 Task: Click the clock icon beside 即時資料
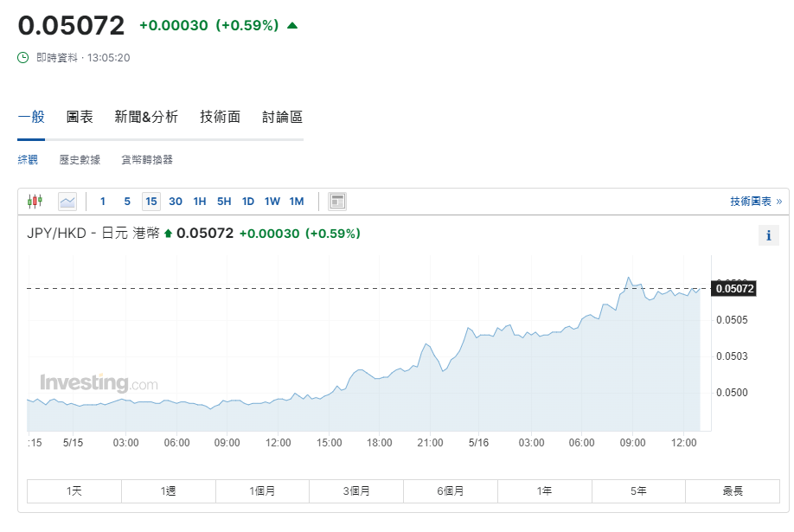click(21, 58)
